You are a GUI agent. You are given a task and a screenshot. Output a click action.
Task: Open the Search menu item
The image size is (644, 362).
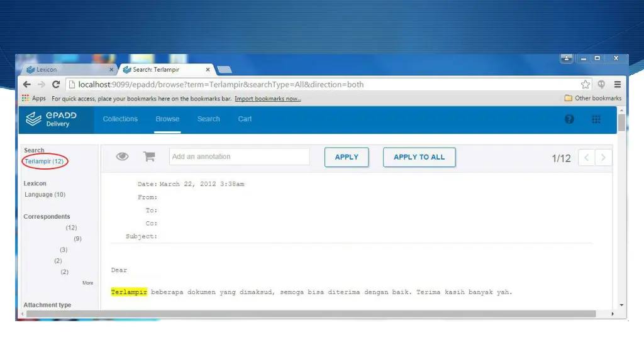tap(208, 119)
